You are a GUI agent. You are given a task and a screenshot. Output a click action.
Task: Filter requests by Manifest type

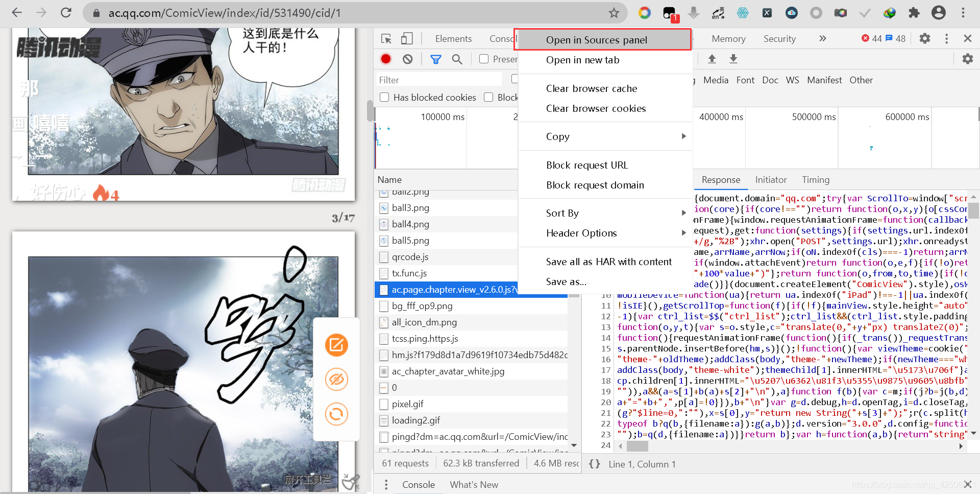pyautogui.click(x=824, y=80)
